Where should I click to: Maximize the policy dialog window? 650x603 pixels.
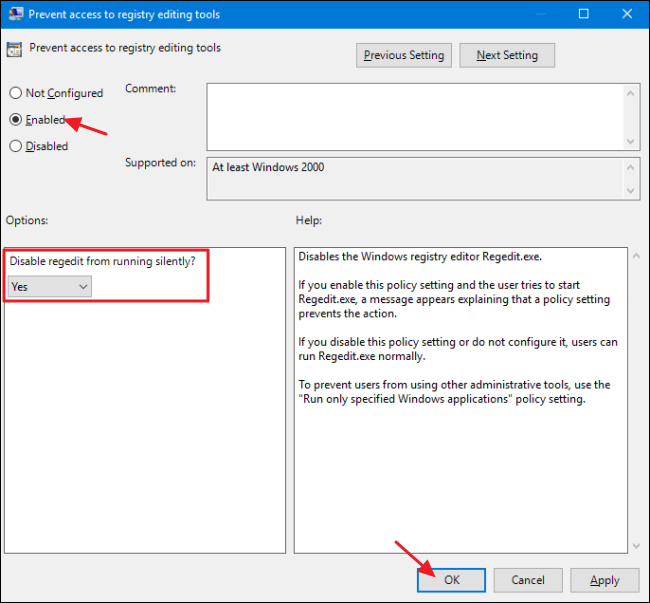[583, 14]
